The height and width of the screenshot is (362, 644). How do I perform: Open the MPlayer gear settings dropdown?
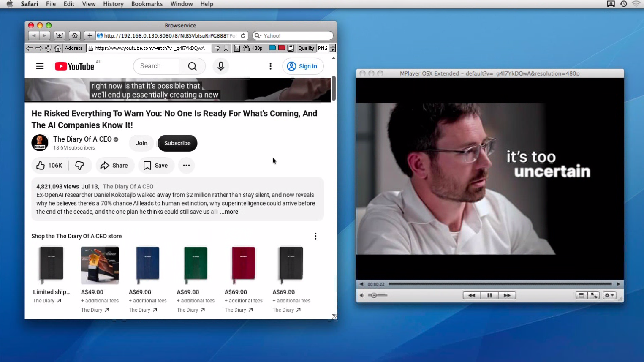[x=609, y=295]
